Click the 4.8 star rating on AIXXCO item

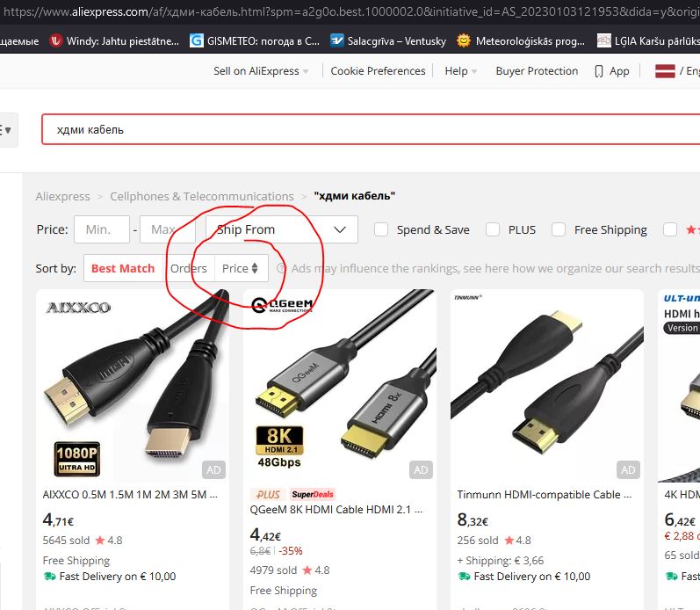109,541
